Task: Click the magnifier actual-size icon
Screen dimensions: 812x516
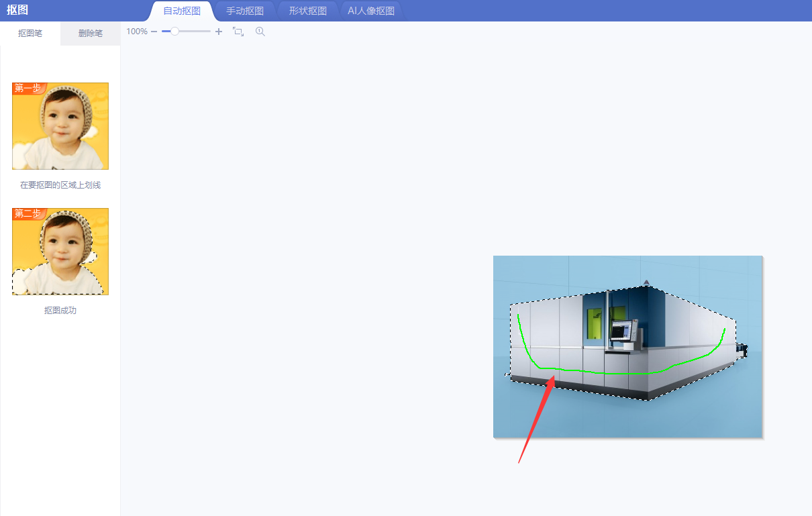Action: 260,32
